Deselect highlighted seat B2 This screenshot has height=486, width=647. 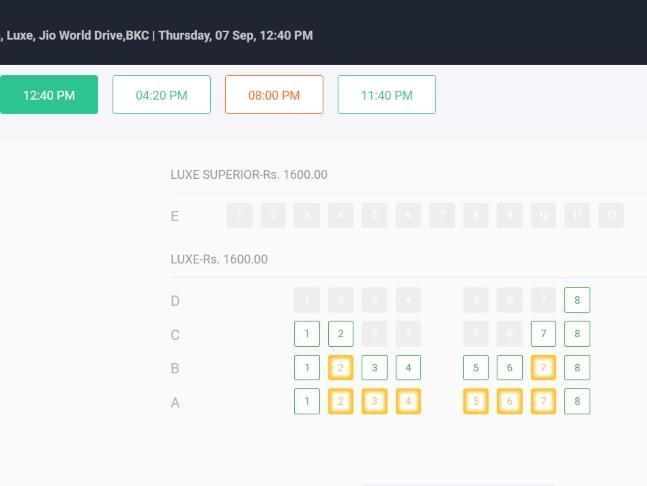340,368
